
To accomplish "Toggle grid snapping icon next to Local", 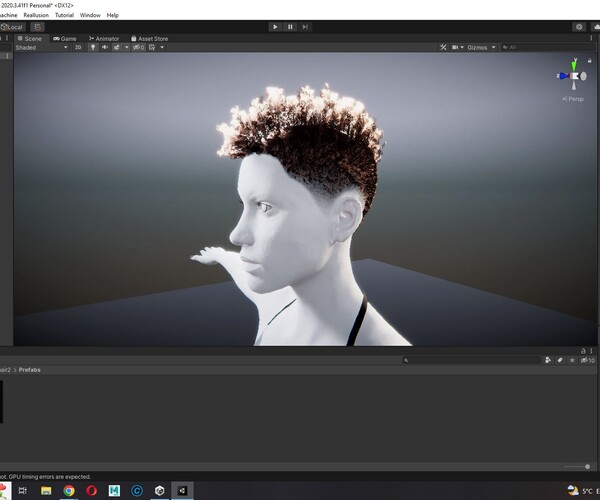I will coord(37,27).
